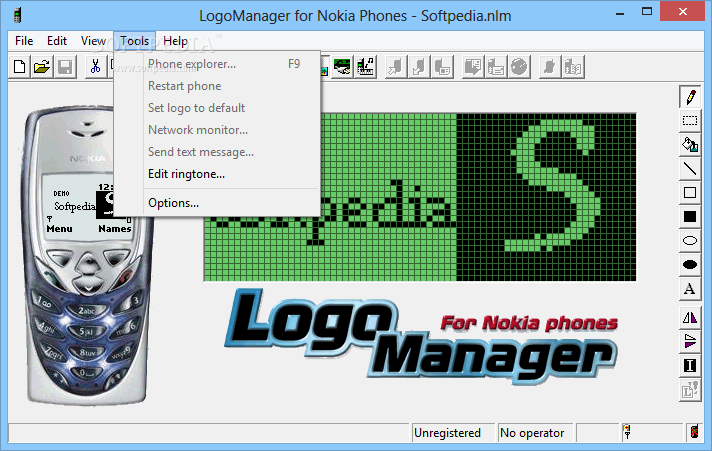Click the grayed book toolbar icon
This screenshot has width=712, height=451.
[573, 67]
